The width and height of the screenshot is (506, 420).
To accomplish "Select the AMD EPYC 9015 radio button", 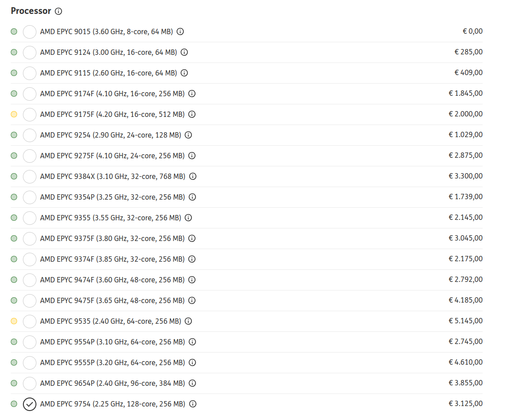I will pos(29,31).
